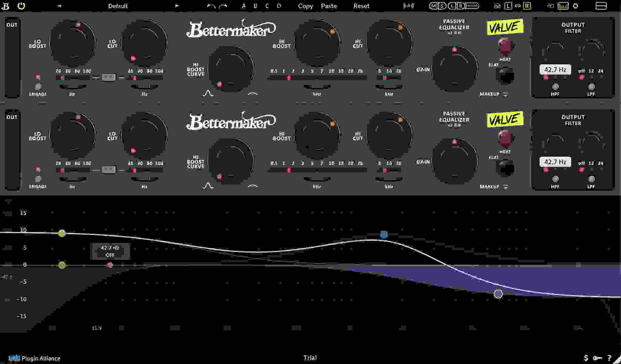Select preset slot A
621x364 pixels.
243,5
